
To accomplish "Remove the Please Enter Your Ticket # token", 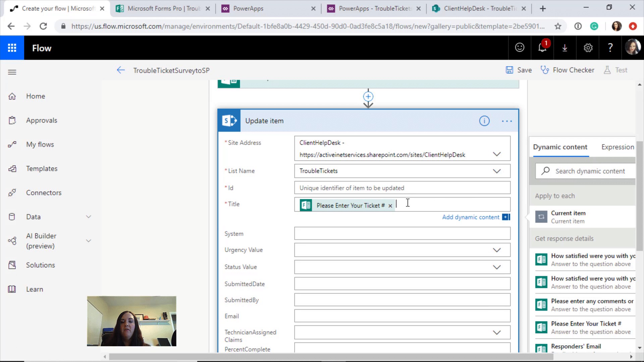I will click(x=390, y=206).
